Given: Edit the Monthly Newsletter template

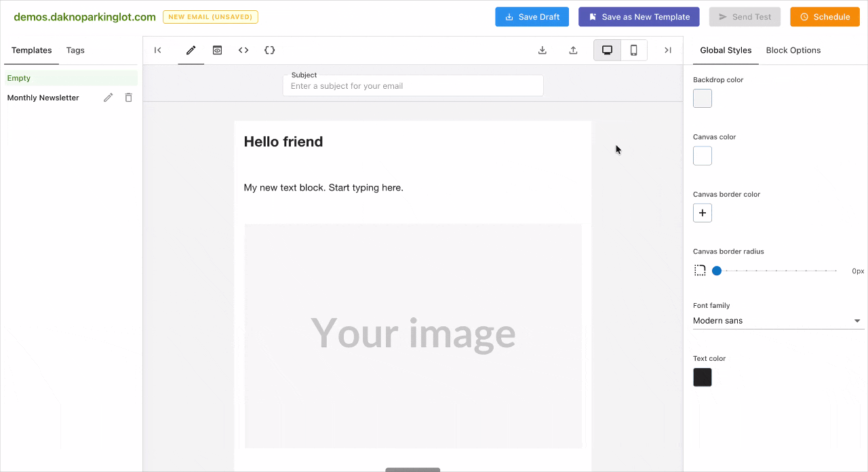Looking at the screenshot, I should [108, 98].
